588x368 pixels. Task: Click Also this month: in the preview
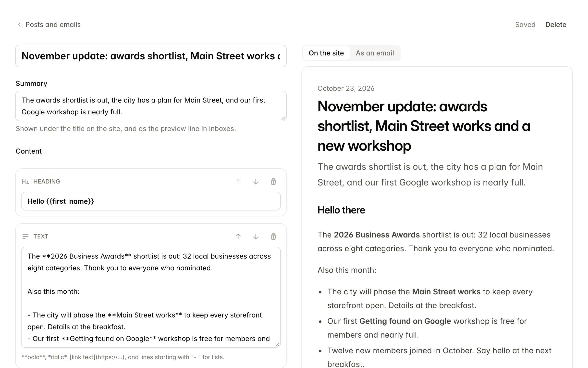[x=347, y=270]
